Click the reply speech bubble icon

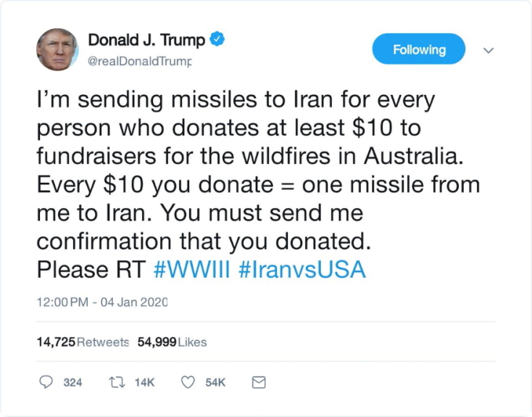coord(46,382)
